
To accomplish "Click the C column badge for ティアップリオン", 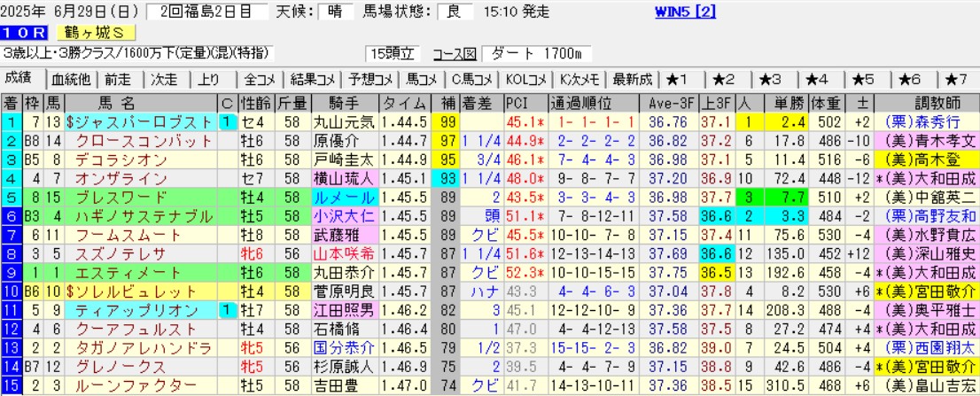I will (x=226, y=311).
